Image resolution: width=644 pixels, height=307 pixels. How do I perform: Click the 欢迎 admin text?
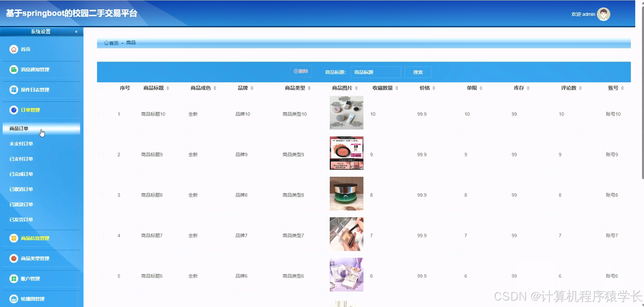[x=583, y=14]
